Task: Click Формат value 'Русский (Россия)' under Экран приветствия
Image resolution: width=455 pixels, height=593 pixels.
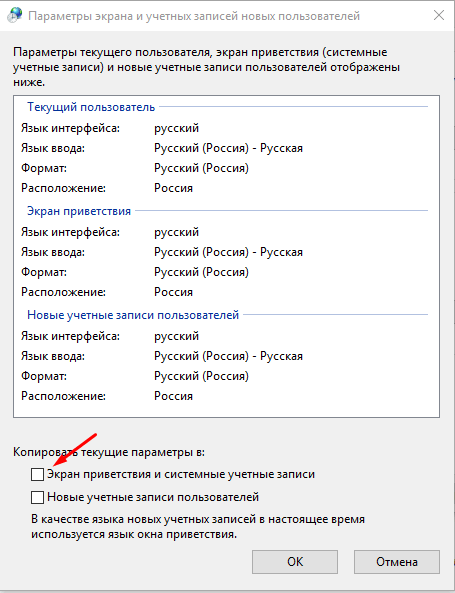Action: click(x=201, y=272)
